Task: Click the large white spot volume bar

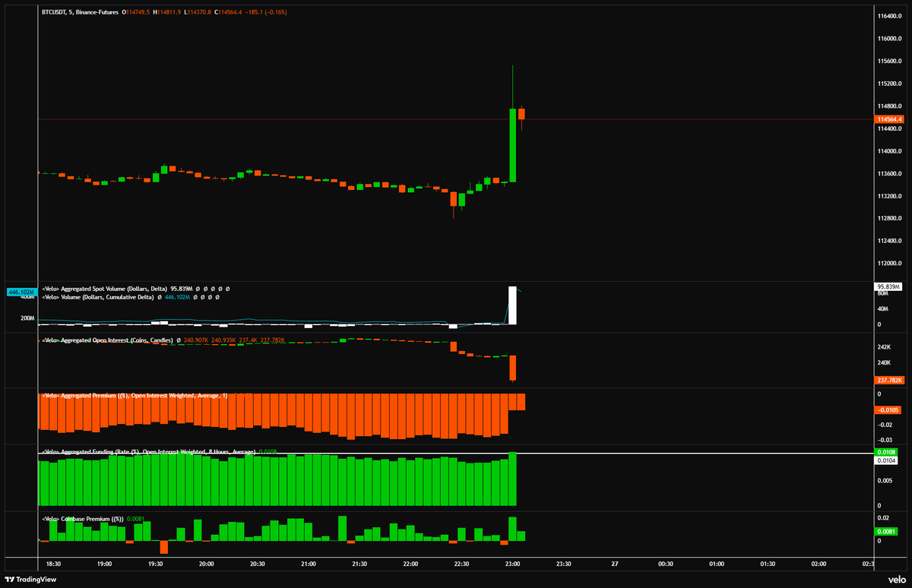Action: 513,305
